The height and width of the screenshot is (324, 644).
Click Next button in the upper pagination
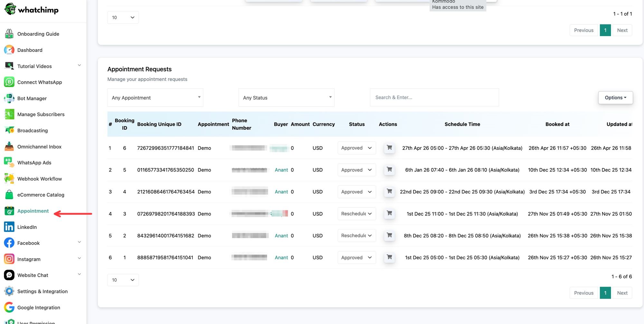(622, 30)
